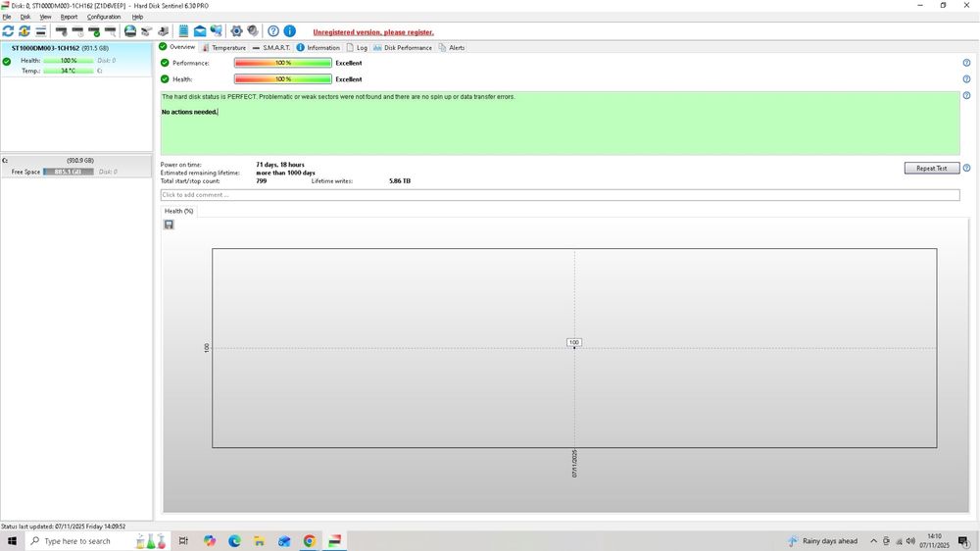The width and height of the screenshot is (980, 551).
Task: Open the Configuration menu
Action: point(104,17)
